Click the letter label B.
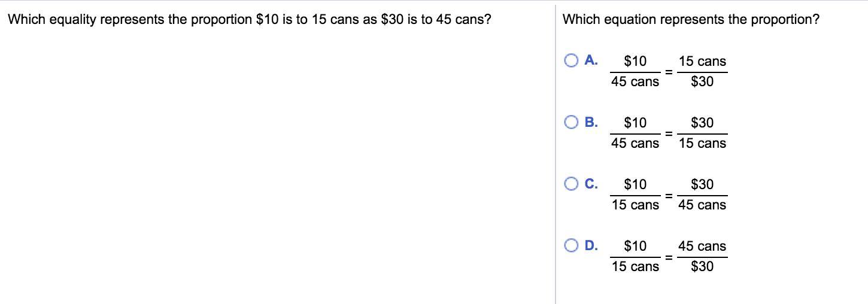 591,122
